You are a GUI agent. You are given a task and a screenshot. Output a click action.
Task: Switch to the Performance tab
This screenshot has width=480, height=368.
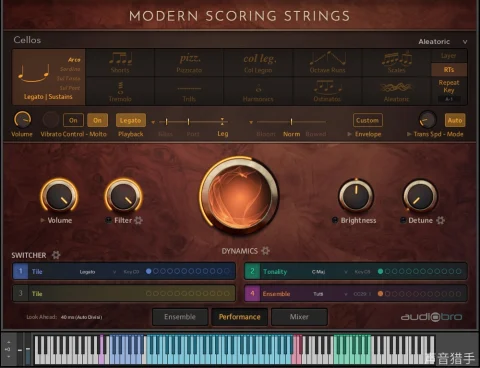(x=239, y=317)
